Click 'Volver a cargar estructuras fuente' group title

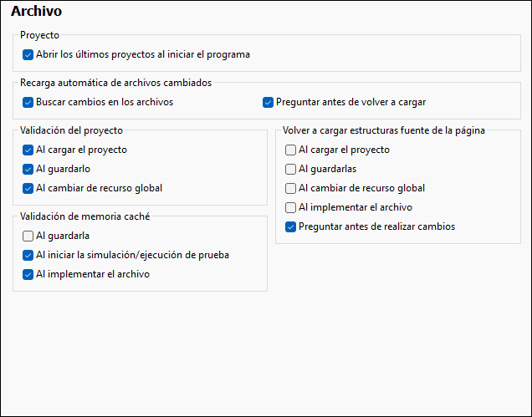pos(384,130)
